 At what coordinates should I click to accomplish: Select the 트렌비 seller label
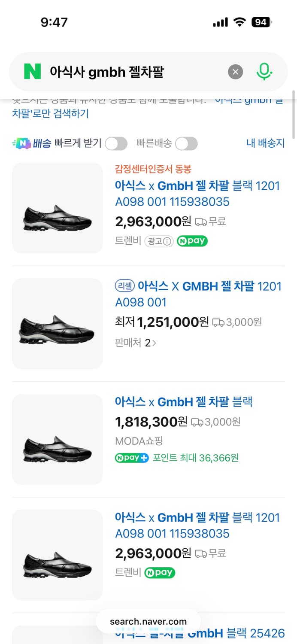coord(127,241)
